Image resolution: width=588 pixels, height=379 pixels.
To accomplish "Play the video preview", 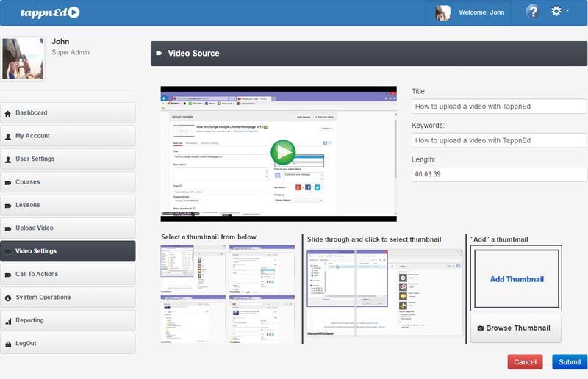I will tap(283, 153).
